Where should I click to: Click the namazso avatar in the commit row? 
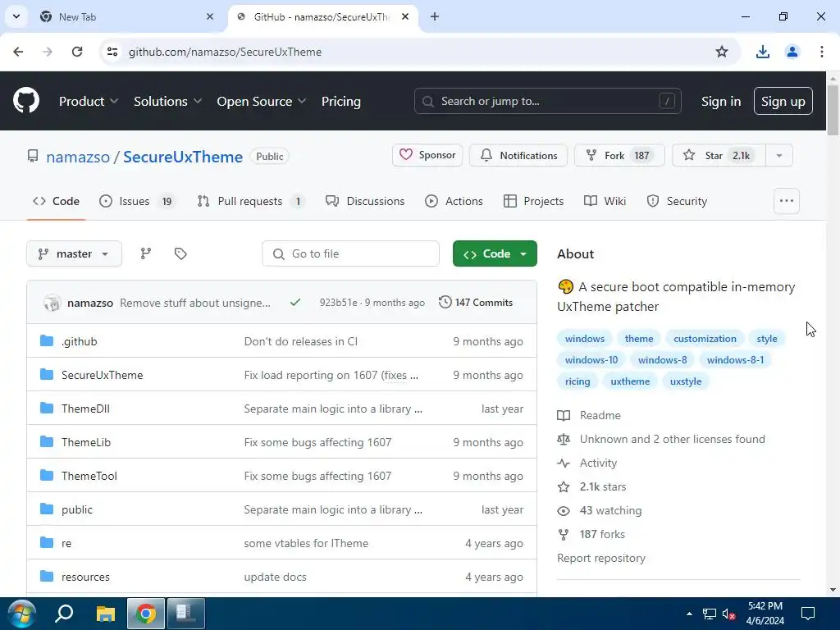click(52, 303)
